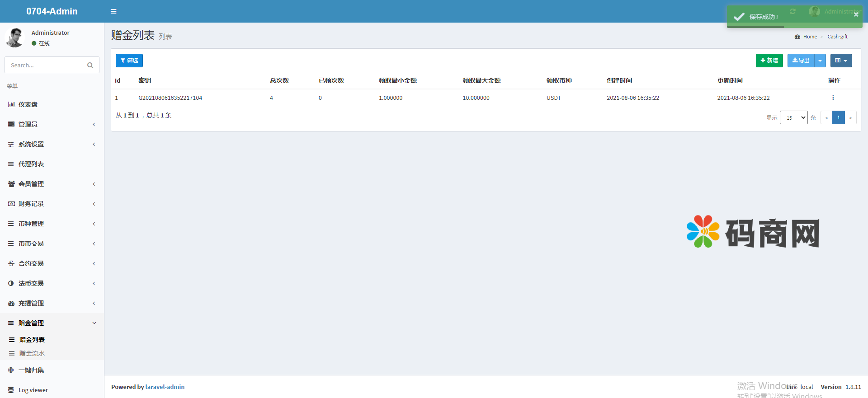Expand the 导出 export dropdown arrow
The height and width of the screenshot is (398, 868).
820,61
